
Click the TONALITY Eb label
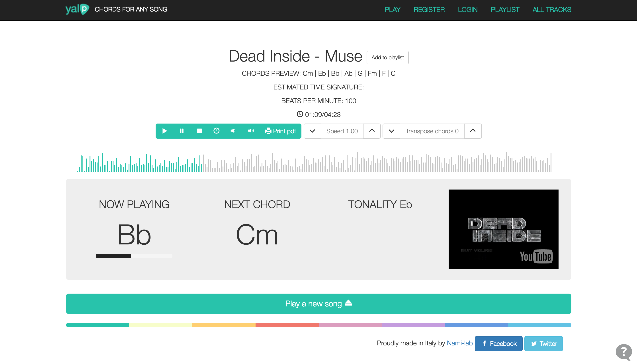pos(380,205)
